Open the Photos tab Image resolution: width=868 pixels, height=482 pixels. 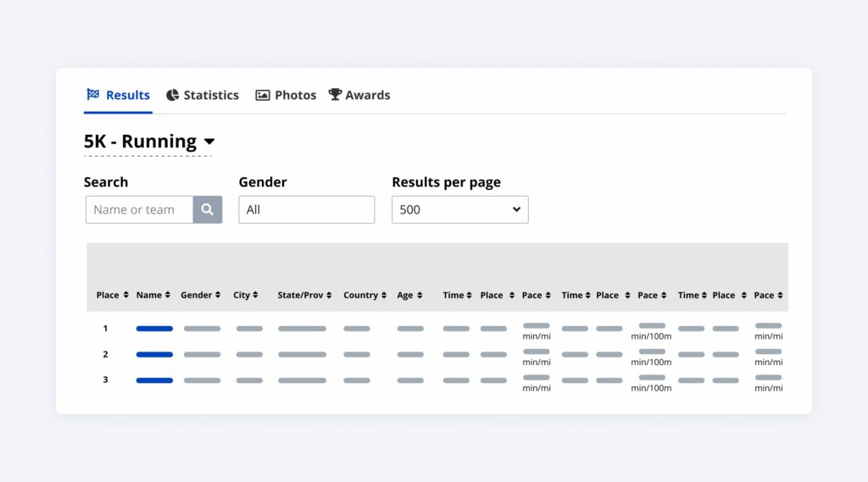(286, 96)
